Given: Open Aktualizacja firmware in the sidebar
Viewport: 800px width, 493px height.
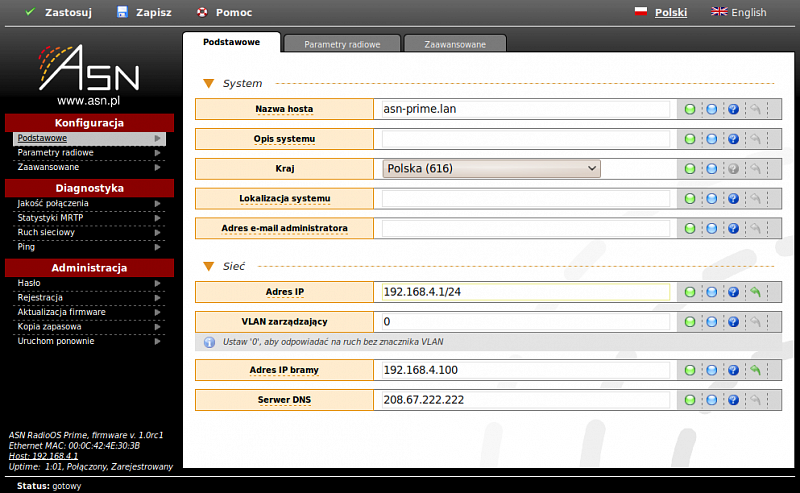Looking at the screenshot, I should click(89, 312).
